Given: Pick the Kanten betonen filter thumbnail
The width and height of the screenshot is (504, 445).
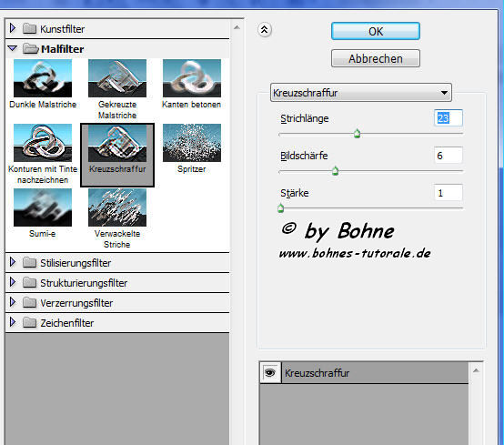Looking at the screenshot, I should click(x=192, y=78).
